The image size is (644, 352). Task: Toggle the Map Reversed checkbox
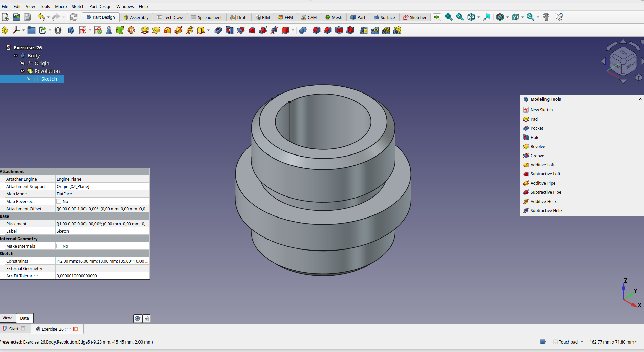tap(59, 202)
